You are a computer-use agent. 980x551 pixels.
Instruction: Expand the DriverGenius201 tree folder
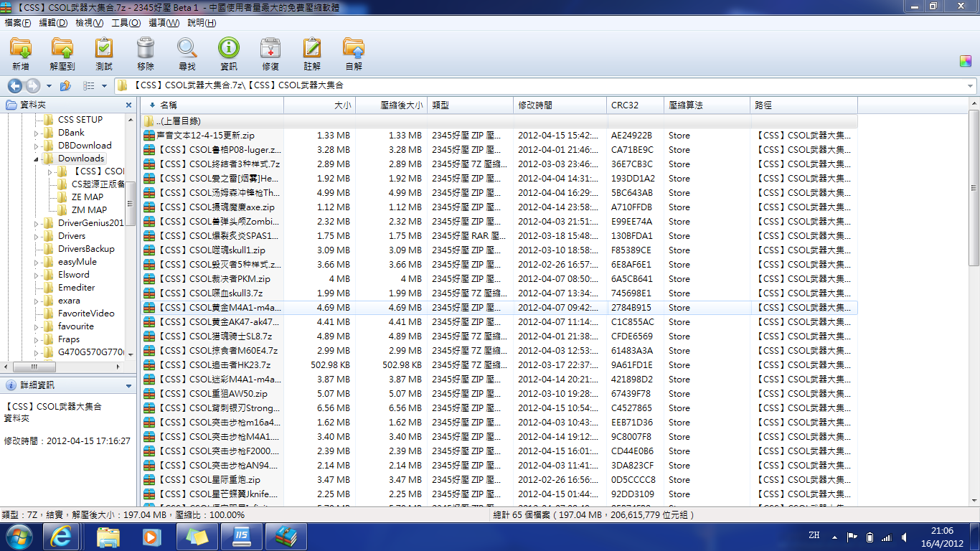37,223
